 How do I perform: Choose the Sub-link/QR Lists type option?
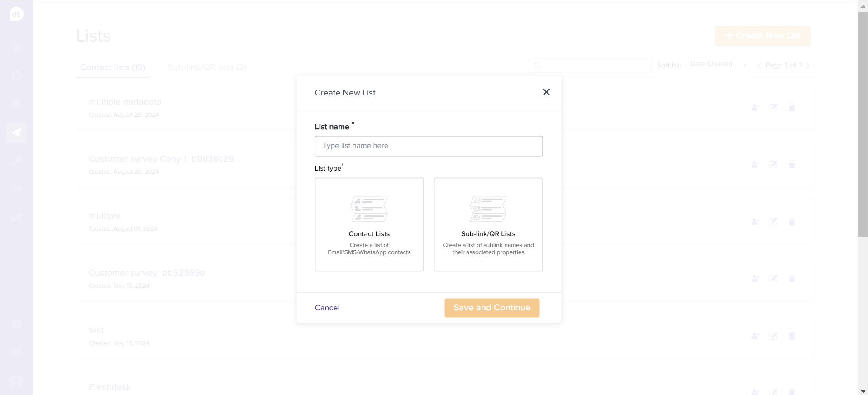pyautogui.click(x=488, y=224)
